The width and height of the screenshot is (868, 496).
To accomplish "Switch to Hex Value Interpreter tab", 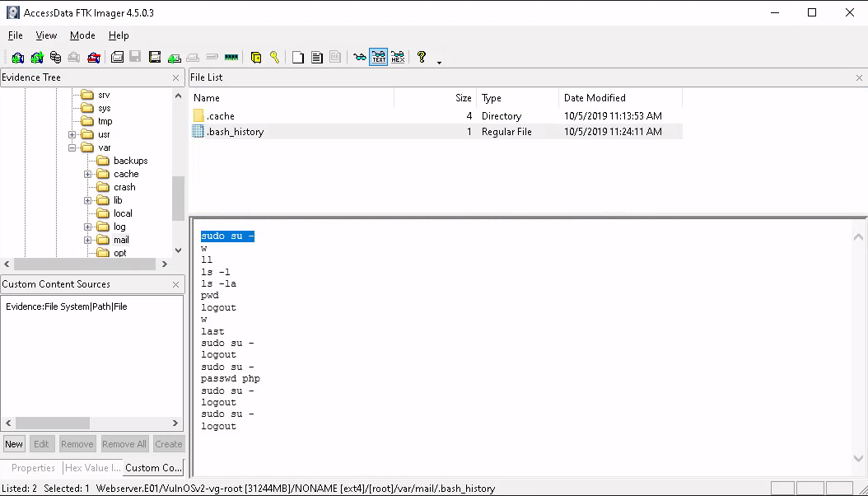I will tap(92, 468).
